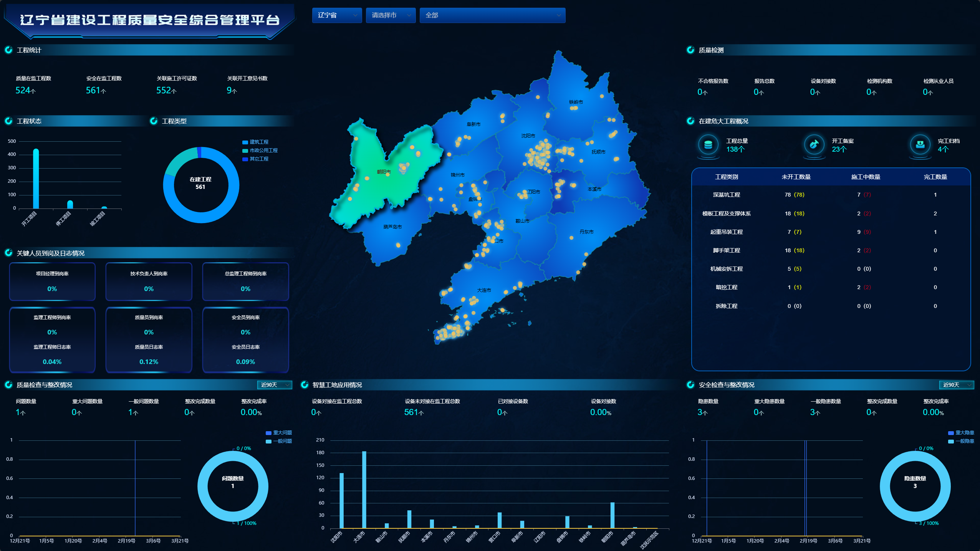Toggle 一般隐患 legend item

tap(961, 441)
